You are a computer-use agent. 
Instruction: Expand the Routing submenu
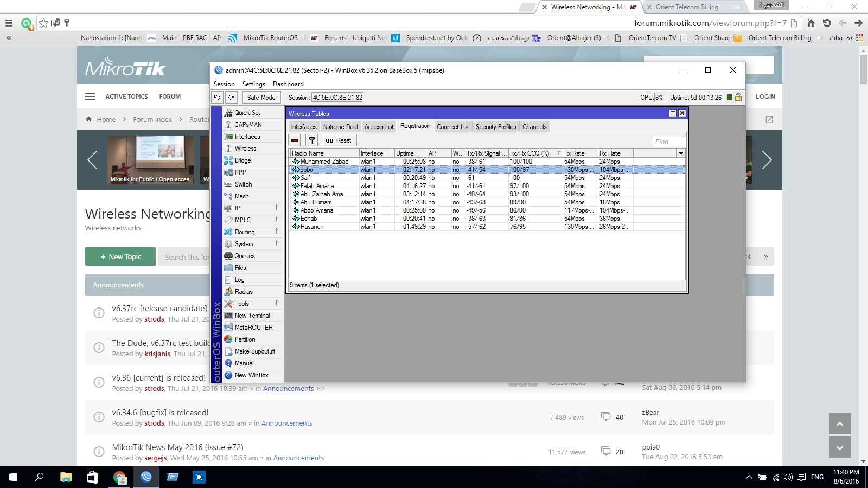(x=253, y=232)
